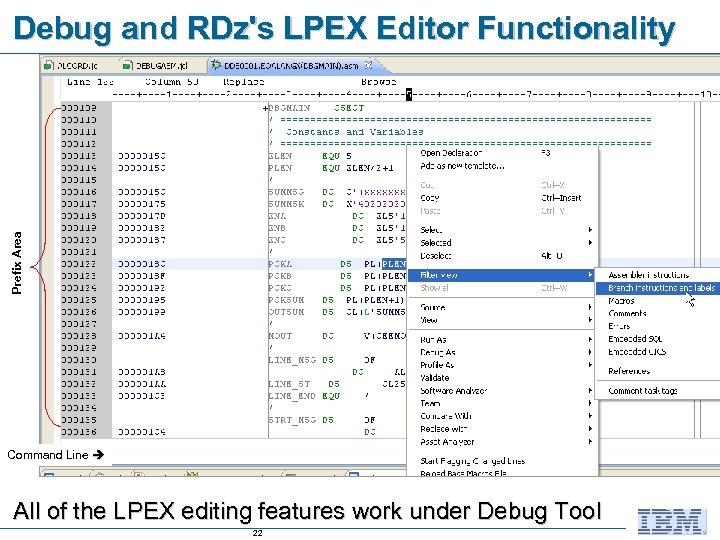Open the Compare With submenu
This screenshot has height=540, width=720.
445,416
